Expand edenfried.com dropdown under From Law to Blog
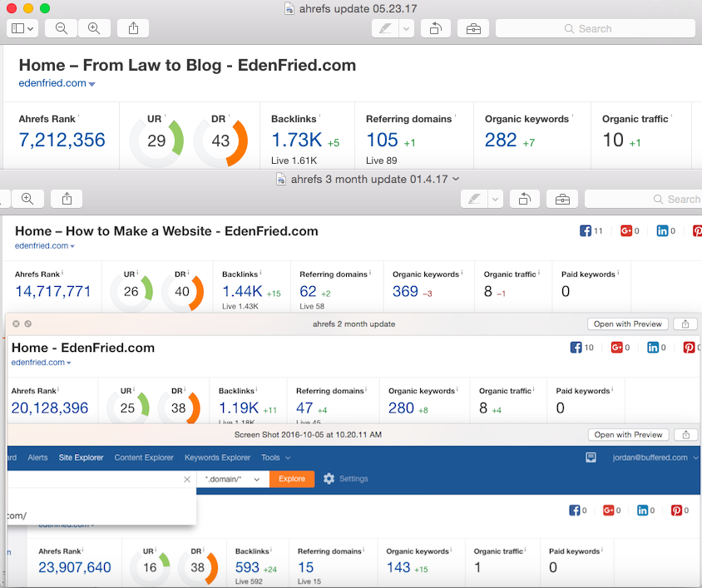Viewport: 702px width, 588px height. pos(91,84)
